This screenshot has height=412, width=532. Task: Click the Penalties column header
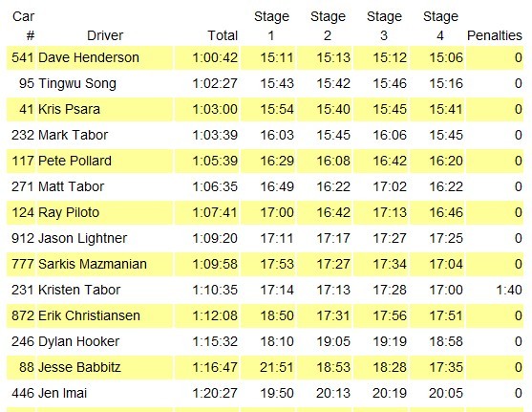coord(495,35)
